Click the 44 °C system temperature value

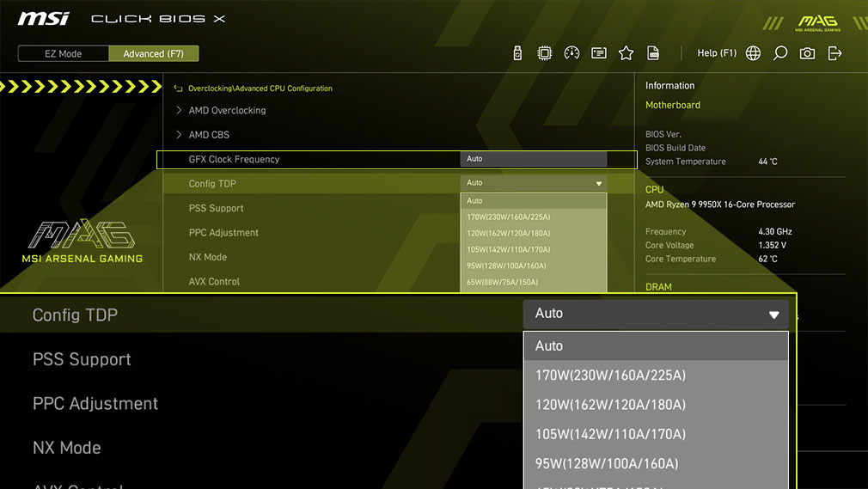coord(767,162)
